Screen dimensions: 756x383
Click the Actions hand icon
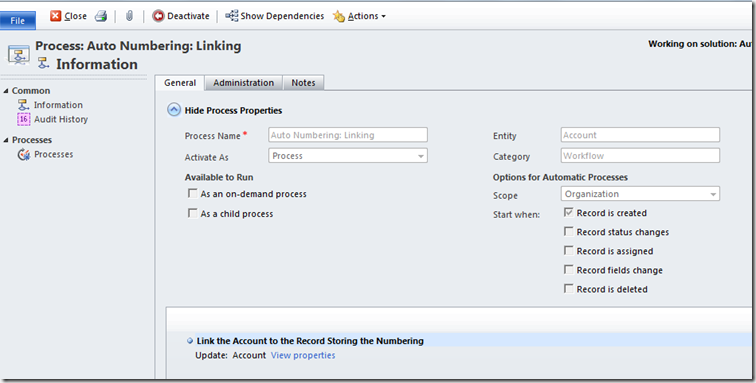[x=339, y=16]
